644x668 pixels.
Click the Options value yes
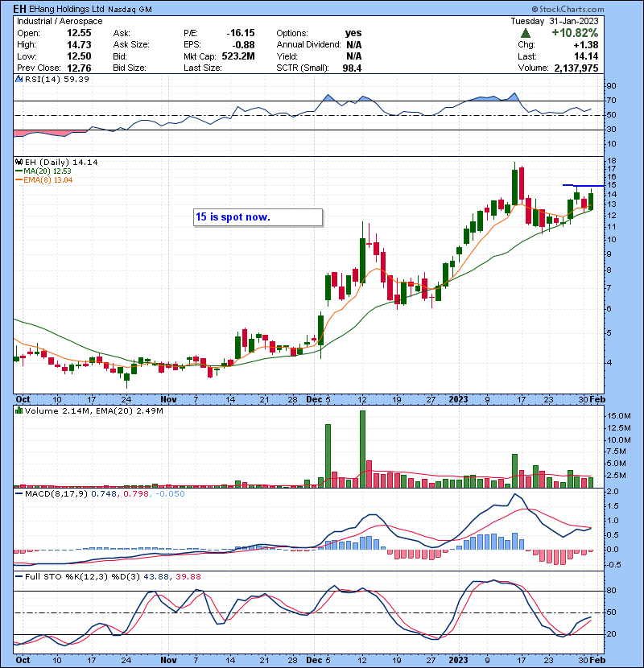pyautogui.click(x=353, y=33)
